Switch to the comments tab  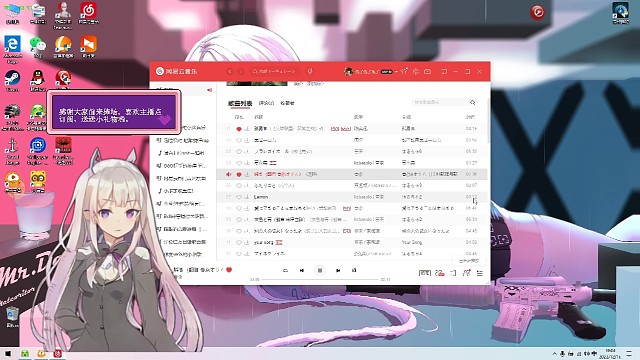coord(267,103)
